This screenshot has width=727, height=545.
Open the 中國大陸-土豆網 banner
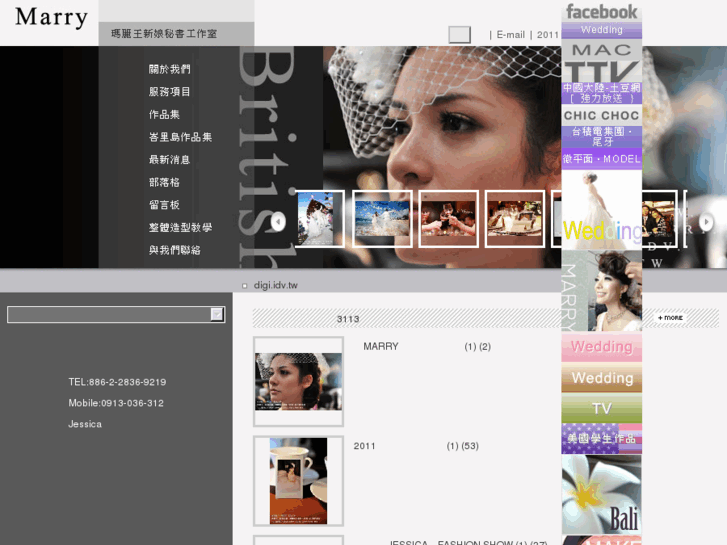coord(601,93)
